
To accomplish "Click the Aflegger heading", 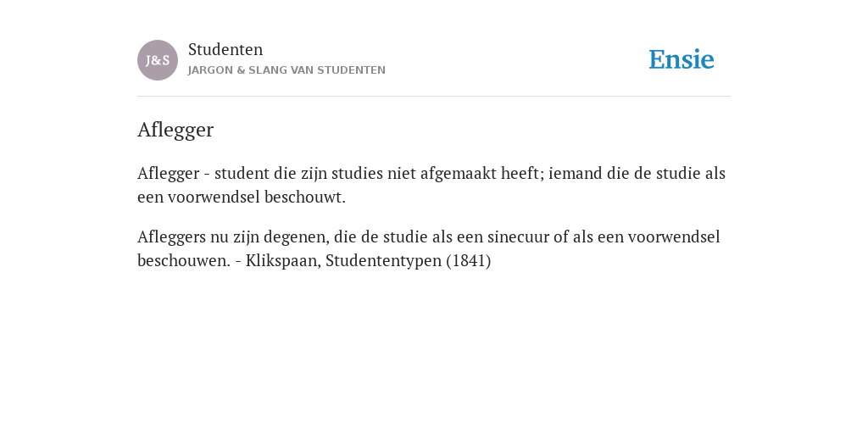I will [175, 130].
